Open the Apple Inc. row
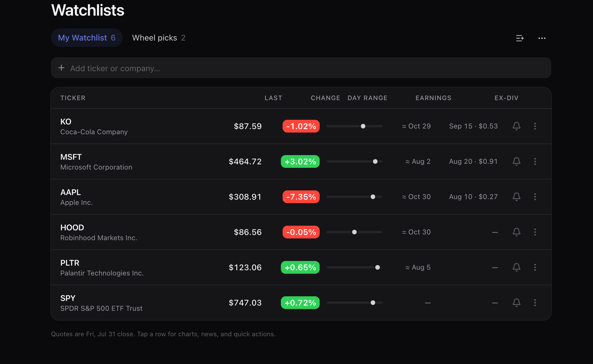The image size is (593, 364). (301, 197)
